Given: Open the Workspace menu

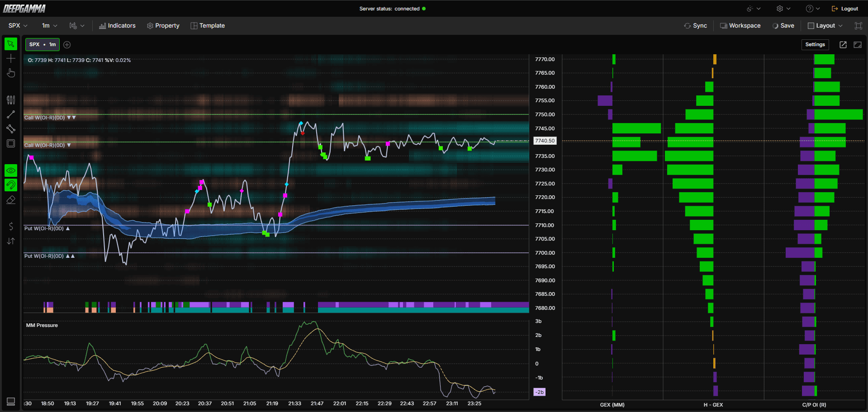Looking at the screenshot, I should point(740,26).
